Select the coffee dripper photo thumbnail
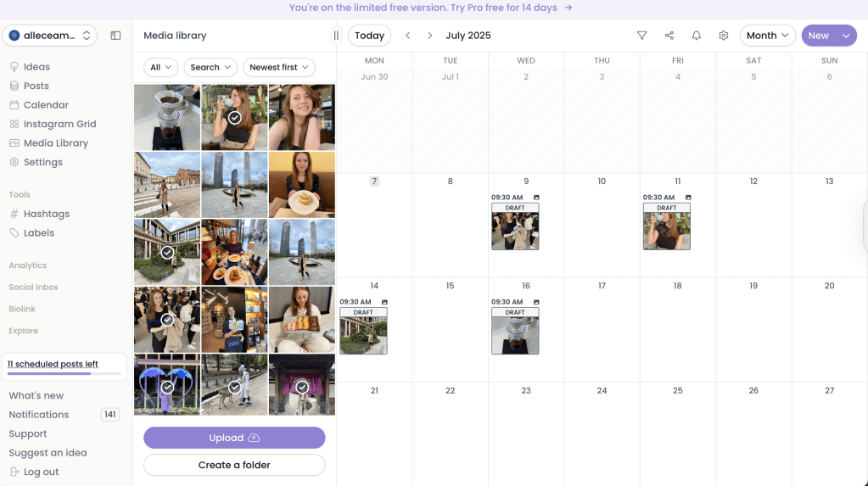The image size is (868, 486). coord(167,117)
